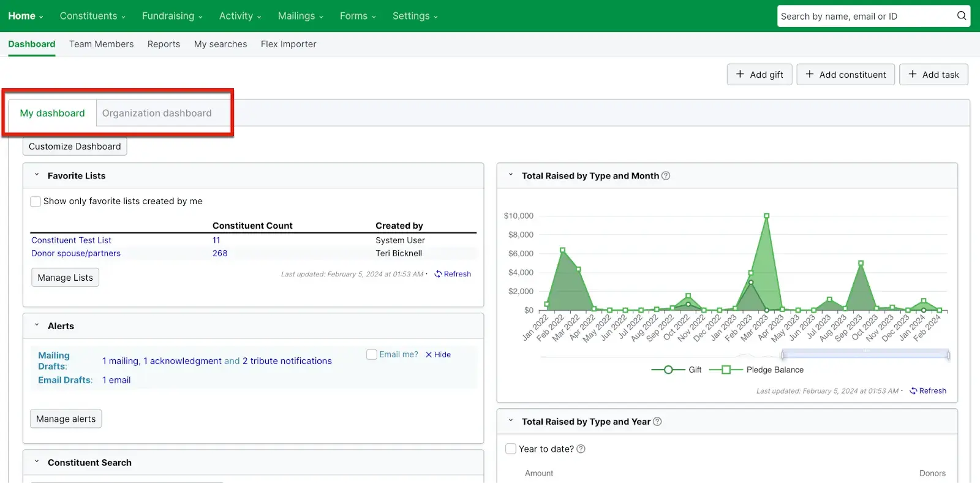Viewport: 980px width, 483px height.
Task: Collapse the Alerts panel
Action: pyautogui.click(x=37, y=325)
